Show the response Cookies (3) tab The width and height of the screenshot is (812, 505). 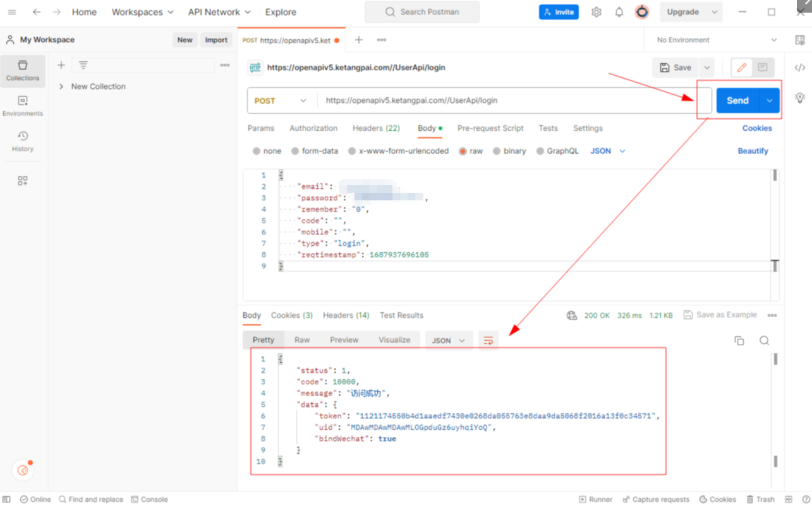(292, 315)
